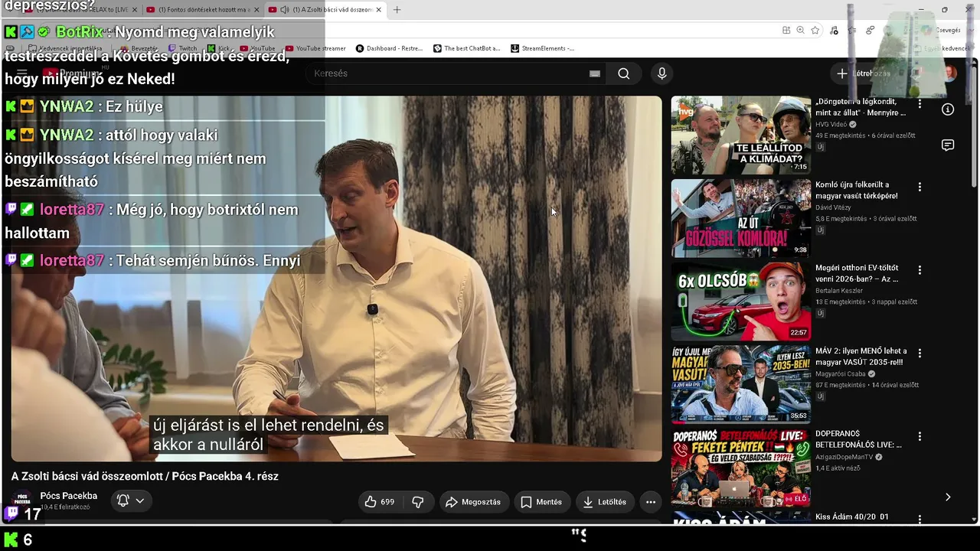This screenshot has height=551, width=980.
Task: Open the MAGYAR VASÚT 2035 thumbnail
Action: 740,385
